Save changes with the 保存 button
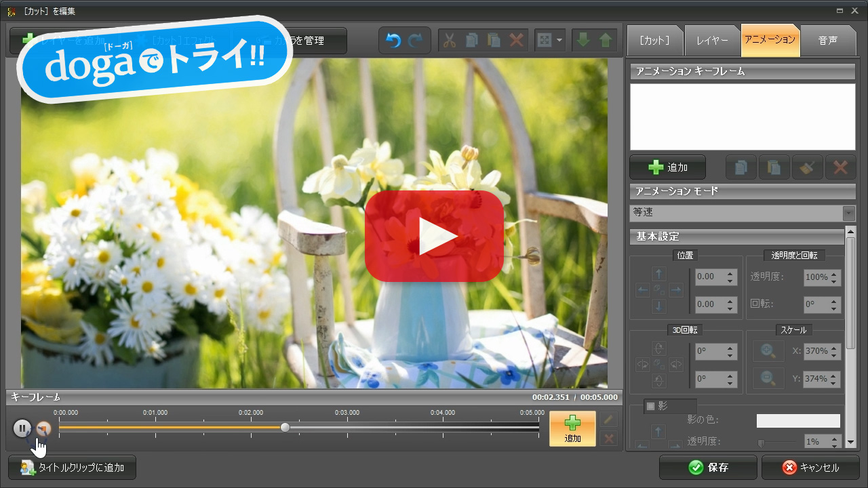The width and height of the screenshot is (868, 488). pyautogui.click(x=708, y=467)
